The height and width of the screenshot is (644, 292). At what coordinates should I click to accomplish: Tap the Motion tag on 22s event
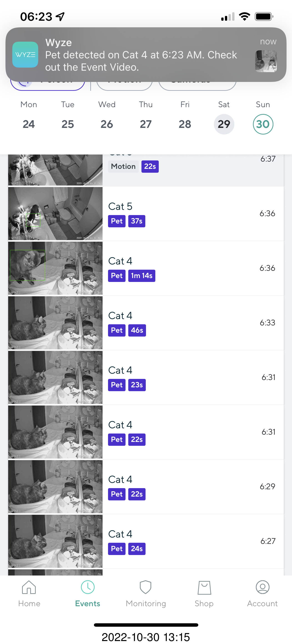(x=123, y=167)
